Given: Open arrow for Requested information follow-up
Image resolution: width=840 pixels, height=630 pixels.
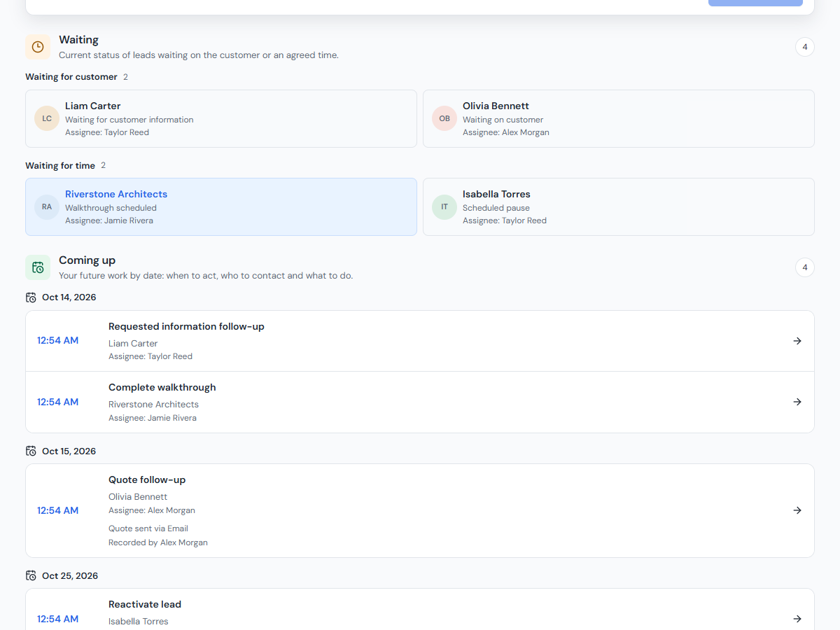Looking at the screenshot, I should (x=797, y=341).
